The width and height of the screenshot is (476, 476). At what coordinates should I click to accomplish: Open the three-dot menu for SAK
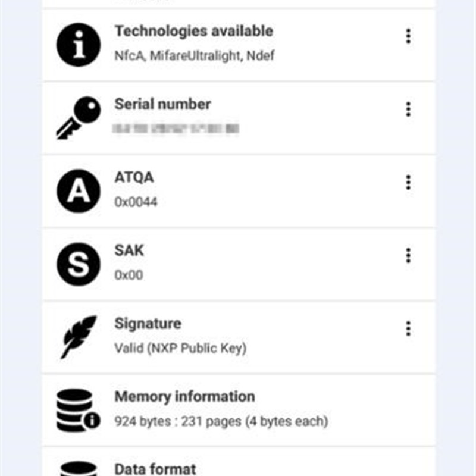(x=408, y=255)
